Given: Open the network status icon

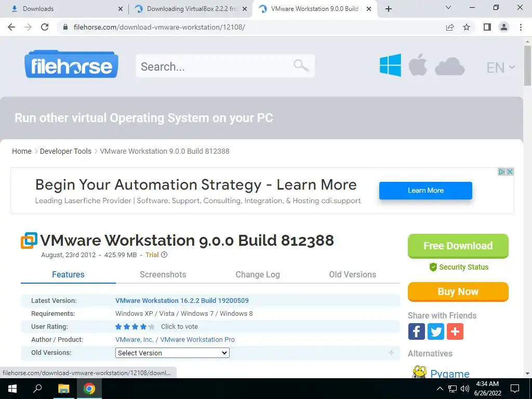Looking at the screenshot, I should [x=453, y=389].
